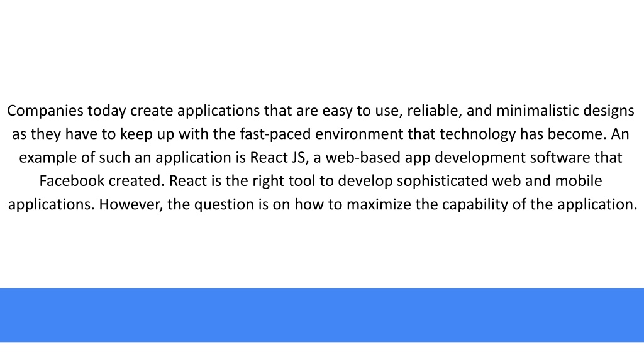The height and width of the screenshot is (362, 644).
Task: Click the word "Companies" starting the paragraph
Action: pos(45,111)
